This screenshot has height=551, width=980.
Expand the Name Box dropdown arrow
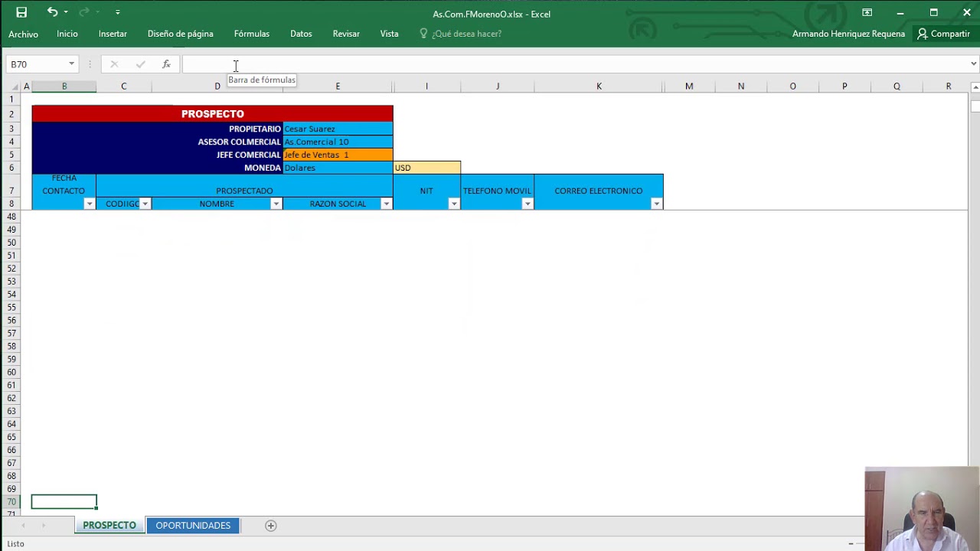71,64
